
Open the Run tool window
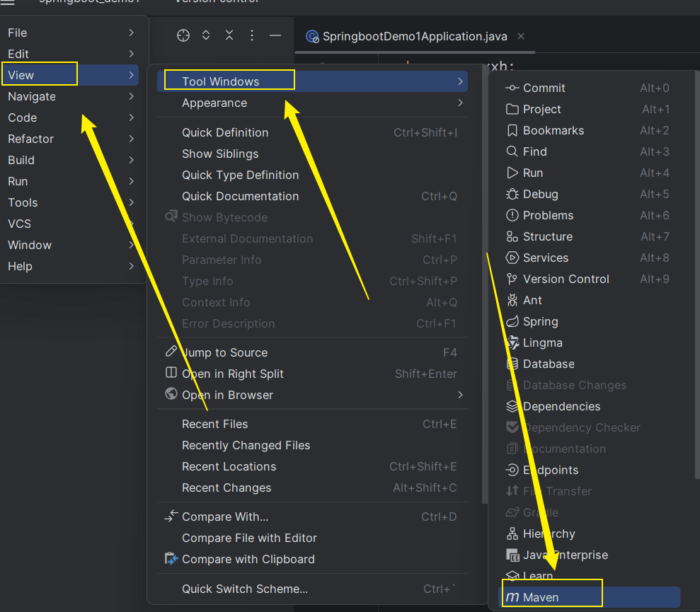click(589, 173)
